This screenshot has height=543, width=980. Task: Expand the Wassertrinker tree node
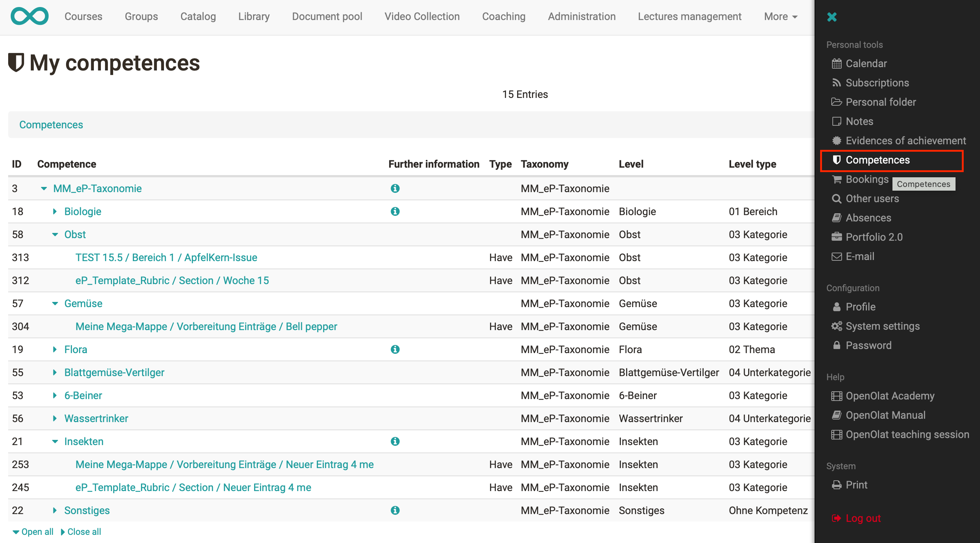click(x=55, y=418)
